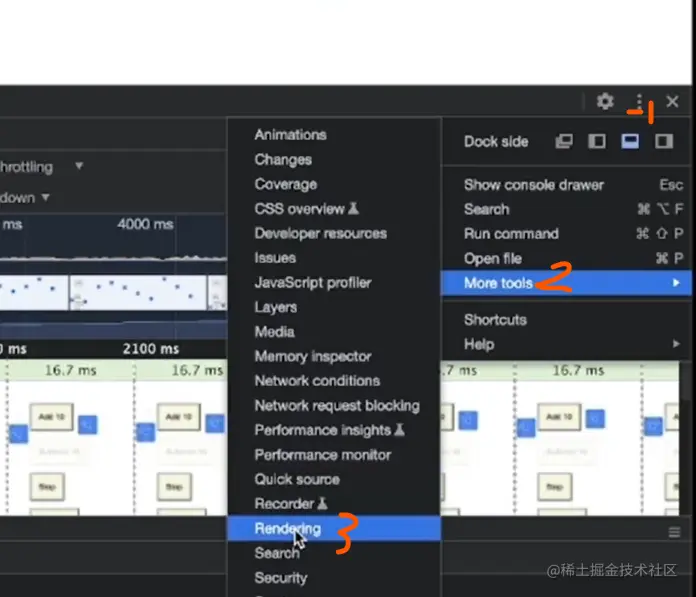The image size is (696, 597).
Task: Open Quick source tool
Action: pos(334,479)
